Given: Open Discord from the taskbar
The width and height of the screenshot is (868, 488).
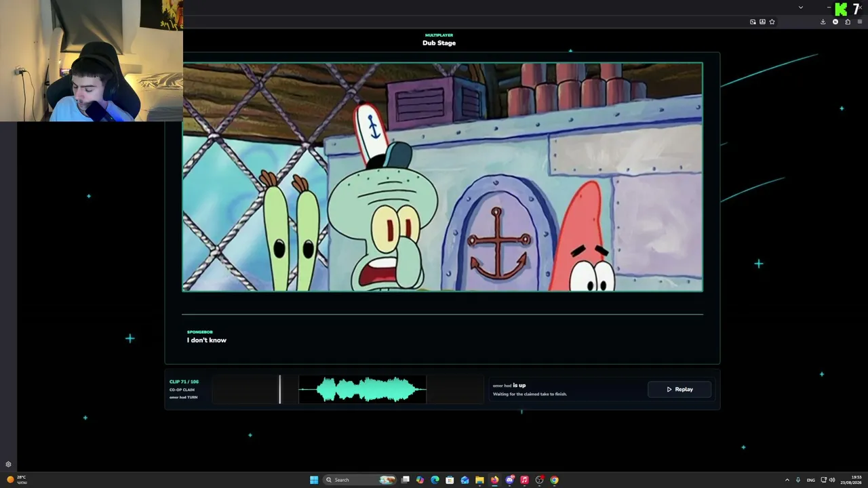Looking at the screenshot, I should (x=509, y=480).
